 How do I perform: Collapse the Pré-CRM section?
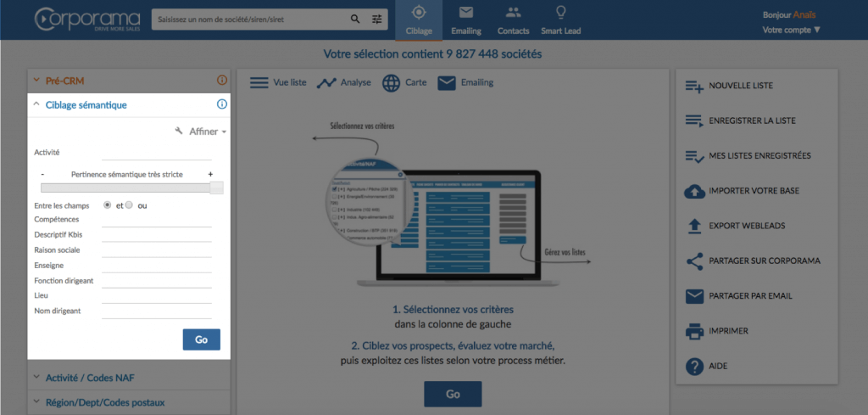36,81
